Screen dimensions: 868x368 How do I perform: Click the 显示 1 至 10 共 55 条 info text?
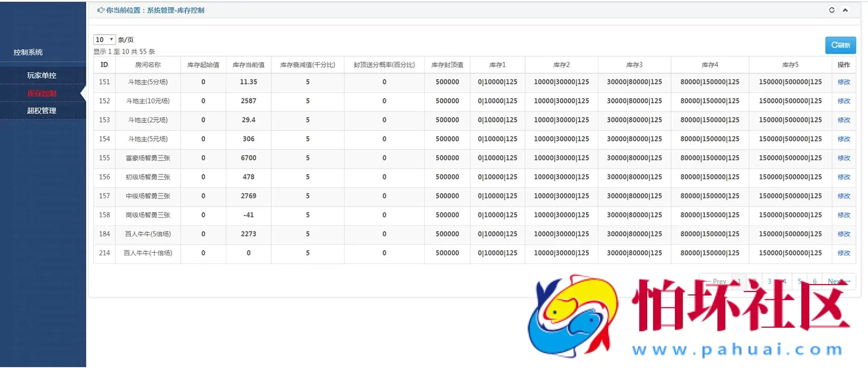(124, 51)
